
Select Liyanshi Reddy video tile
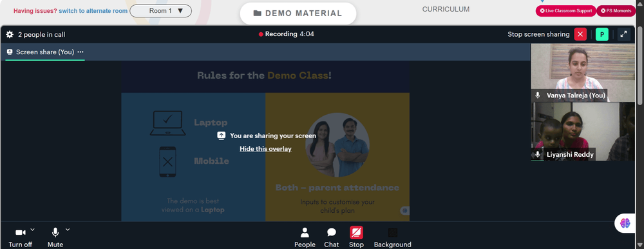(x=583, y=132)
